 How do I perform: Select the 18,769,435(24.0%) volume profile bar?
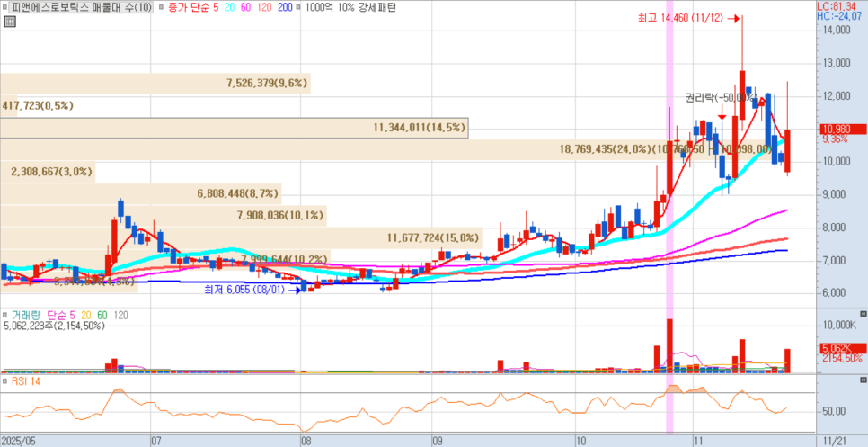386,149
